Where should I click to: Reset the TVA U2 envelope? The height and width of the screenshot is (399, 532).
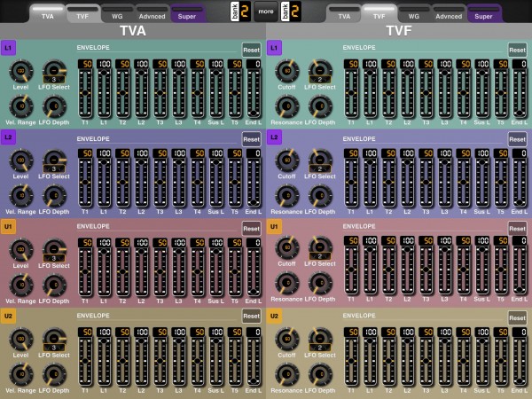(252, 316)
